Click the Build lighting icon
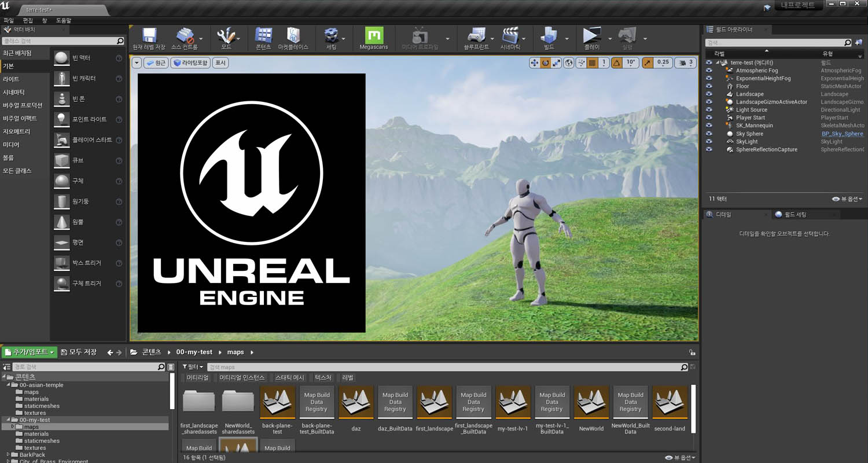The image size is (868, 463). point(549,38)
